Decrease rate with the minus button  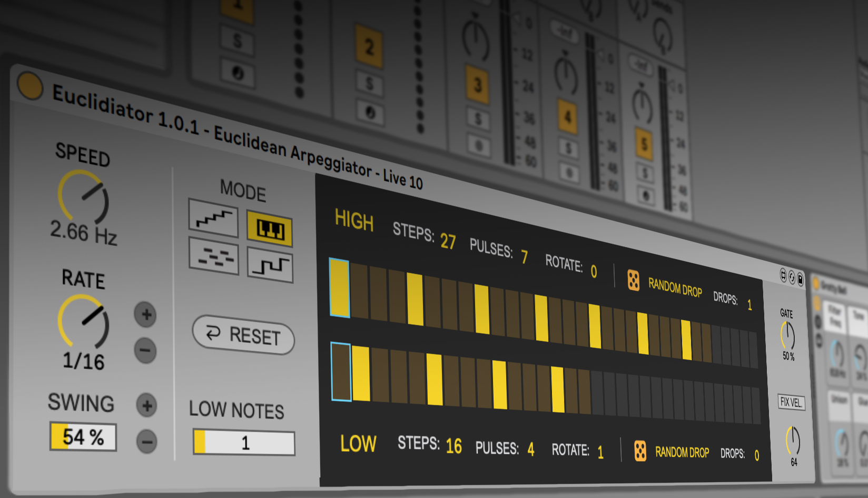tap(145, 350)
